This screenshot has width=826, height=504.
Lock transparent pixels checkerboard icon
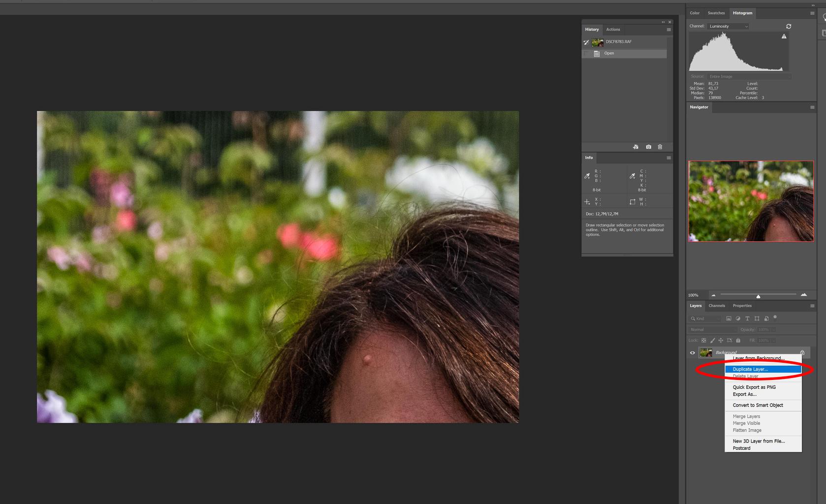pos(703,341)
